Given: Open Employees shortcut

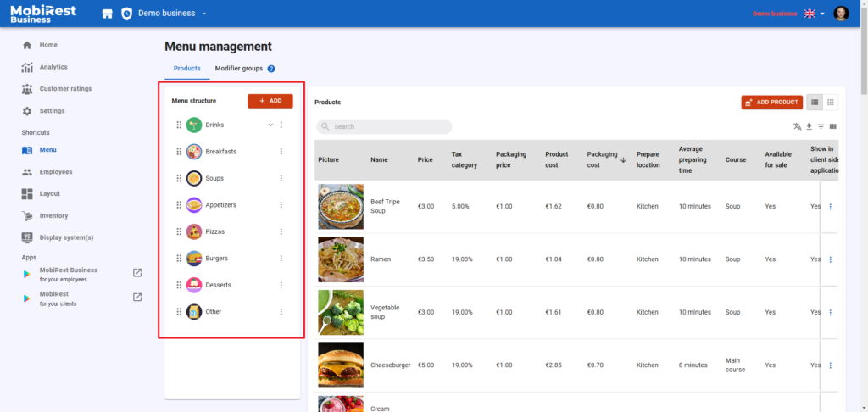Looking at the screenshot, I should pyautogui.click(x=56, y=172).
